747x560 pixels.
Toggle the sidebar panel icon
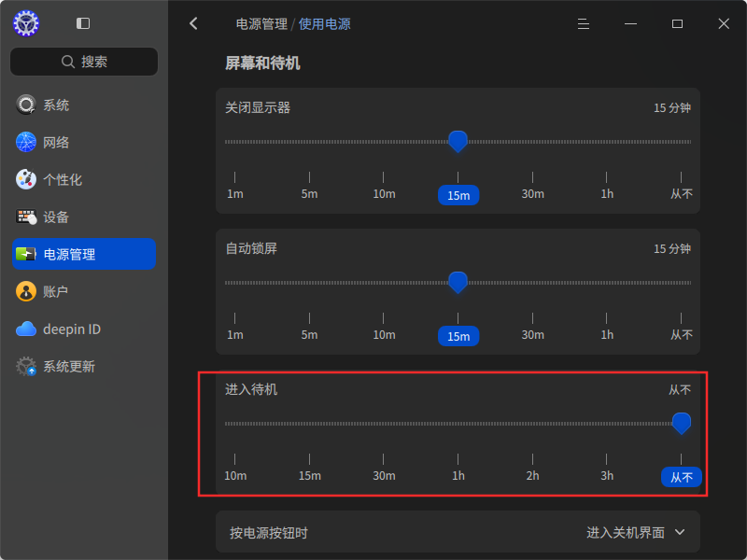[83, 23]
